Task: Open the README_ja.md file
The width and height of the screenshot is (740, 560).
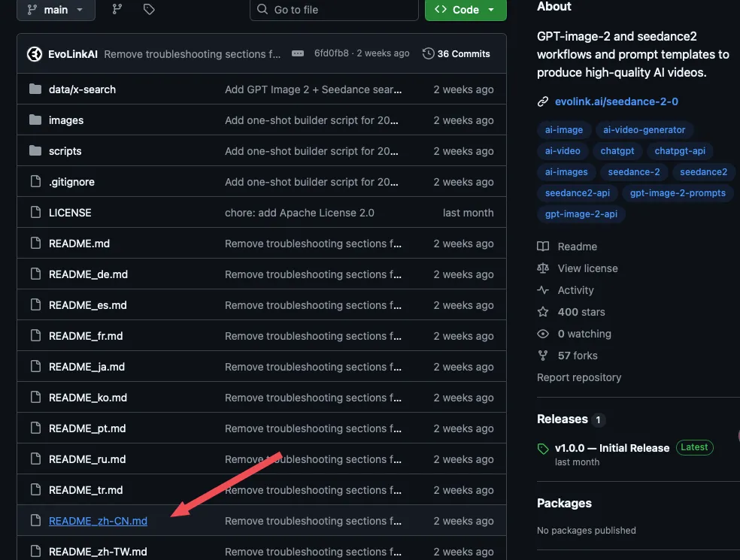Action: (86, 367)
